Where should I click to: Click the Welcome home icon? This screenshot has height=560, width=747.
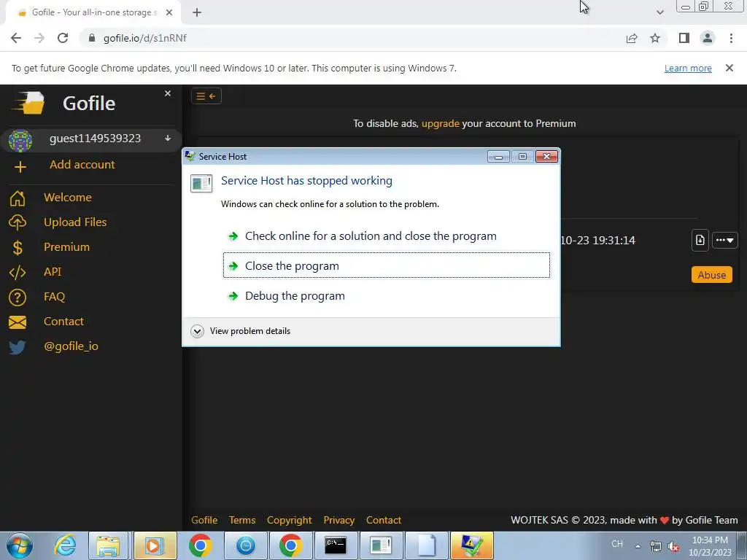click(x=18, y=198)
